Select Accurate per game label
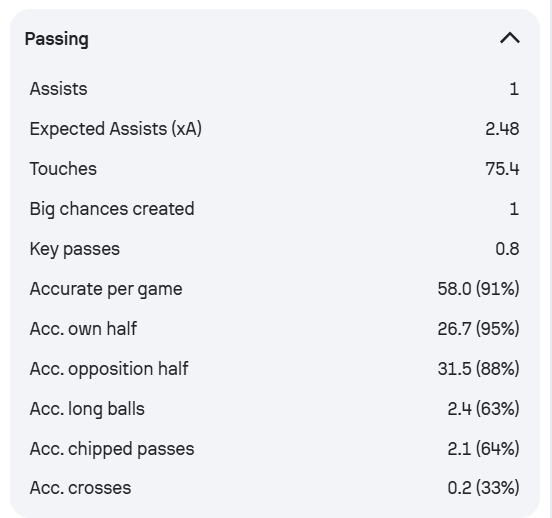Screen dimensions: 552x518 click(106, 289)
